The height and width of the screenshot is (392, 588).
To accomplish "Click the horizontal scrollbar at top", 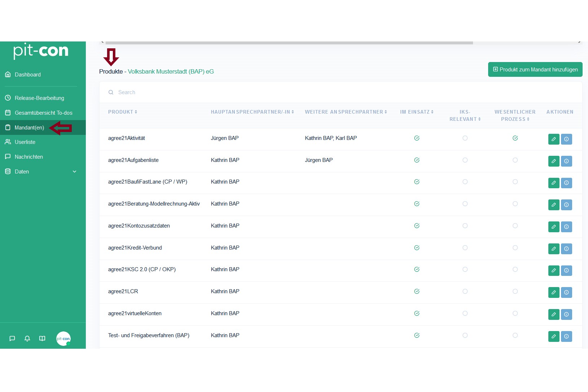I will point(289,43).
